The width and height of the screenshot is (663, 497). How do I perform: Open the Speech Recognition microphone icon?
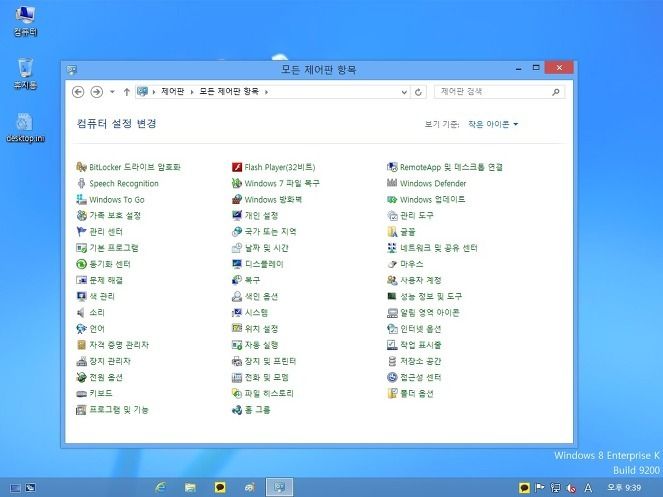[x=81, y=183]
